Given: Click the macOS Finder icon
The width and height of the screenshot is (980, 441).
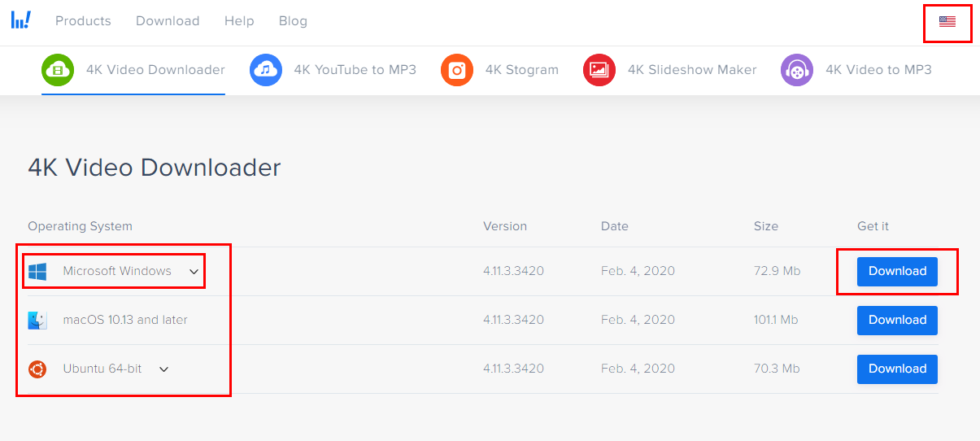Looking at the screenshot, I should (37, 321).
